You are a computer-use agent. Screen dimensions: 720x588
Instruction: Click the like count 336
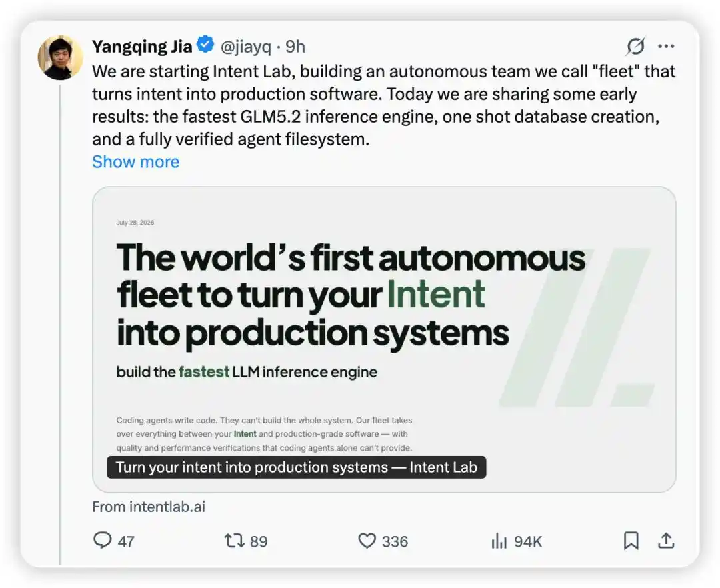pos(395,541)
